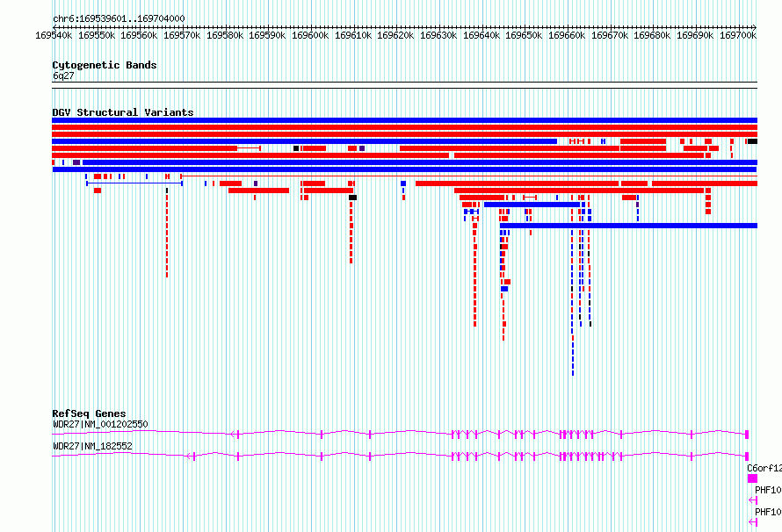Click the topmost full-width blue DGV variant bar
This screenshot has height=532, width=782.
coord(404,120)
